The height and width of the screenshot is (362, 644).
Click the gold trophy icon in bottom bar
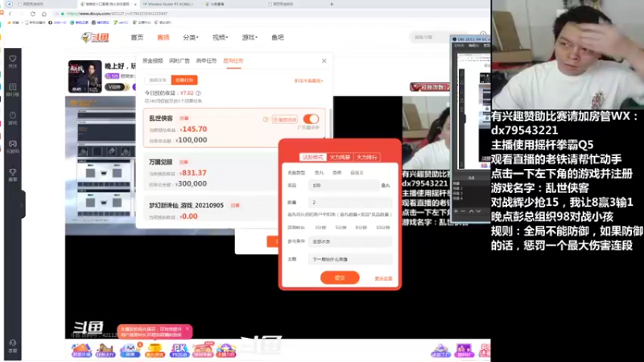click(x=155, y=350)
